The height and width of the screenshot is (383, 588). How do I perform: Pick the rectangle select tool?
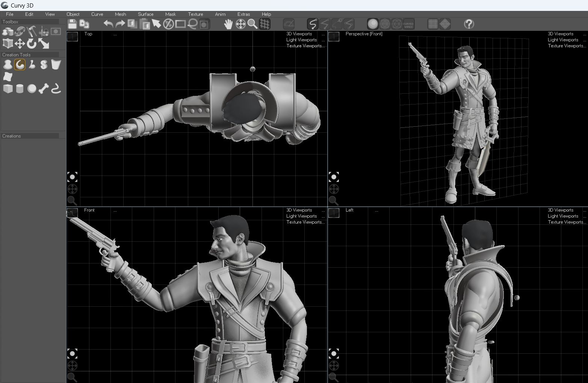180,24
